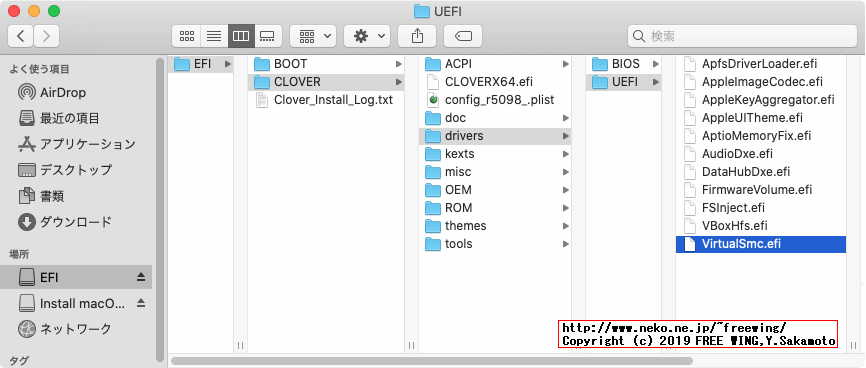Select AudioDxe.efi file
The image size is (866, 368).
(x=761, y=154)
